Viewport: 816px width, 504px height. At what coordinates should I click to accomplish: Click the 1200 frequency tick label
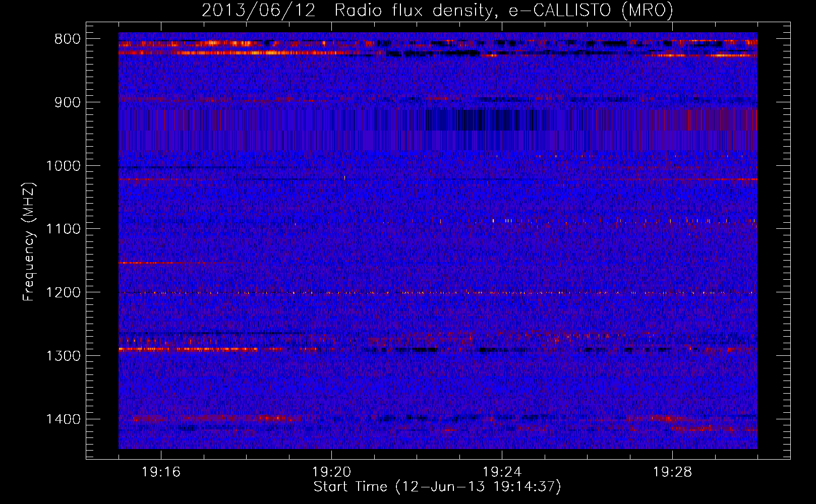(63, 292)
